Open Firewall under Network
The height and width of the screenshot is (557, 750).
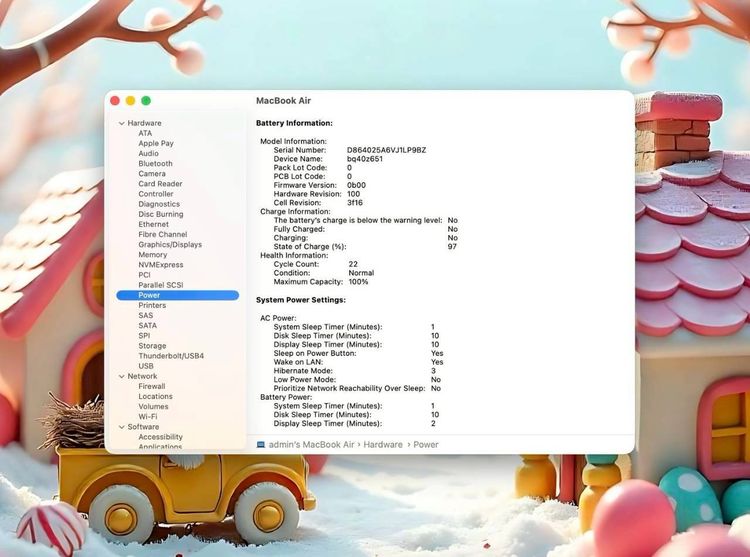point(152,386)
